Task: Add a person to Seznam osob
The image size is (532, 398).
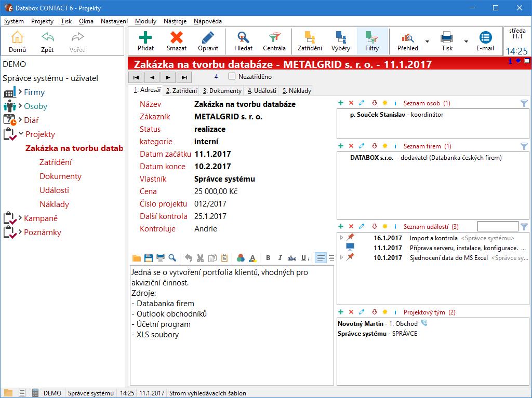Action: [341, 103]
